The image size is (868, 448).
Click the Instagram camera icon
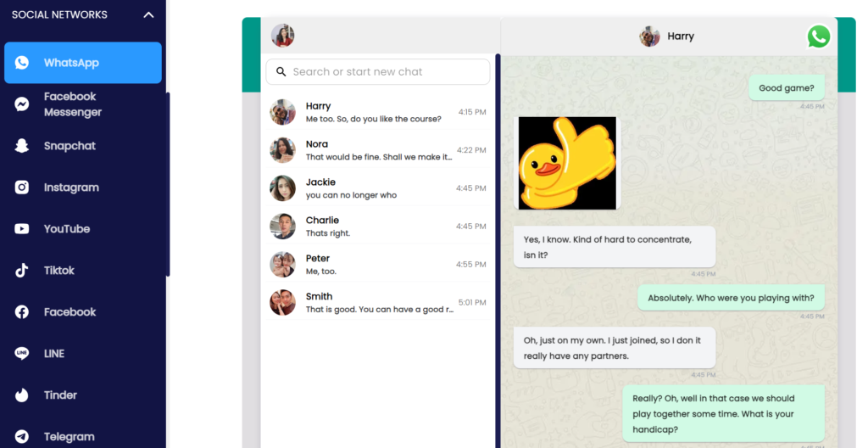point(21,188)
